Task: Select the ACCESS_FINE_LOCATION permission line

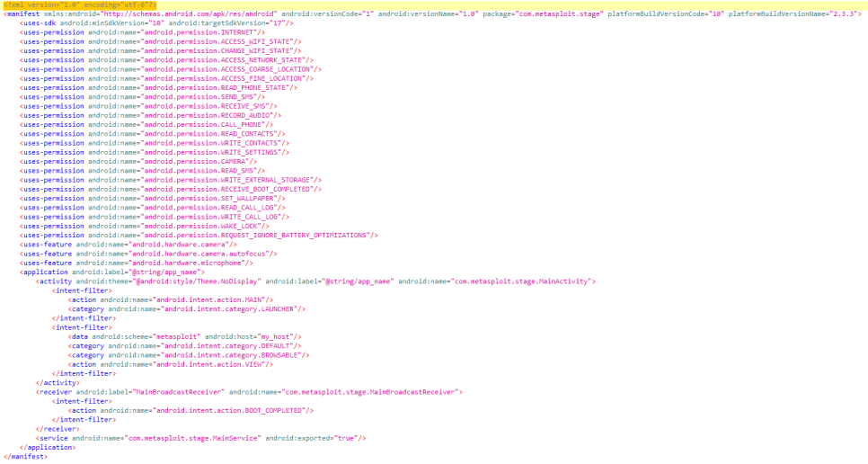Action: tap(166, 78)
